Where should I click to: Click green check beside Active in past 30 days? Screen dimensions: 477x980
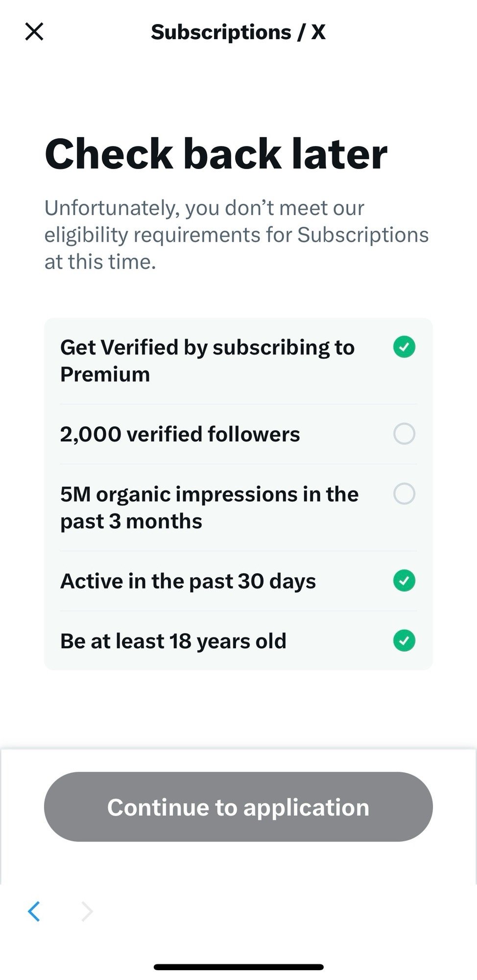pyautogui.click(x=404, y=581)
